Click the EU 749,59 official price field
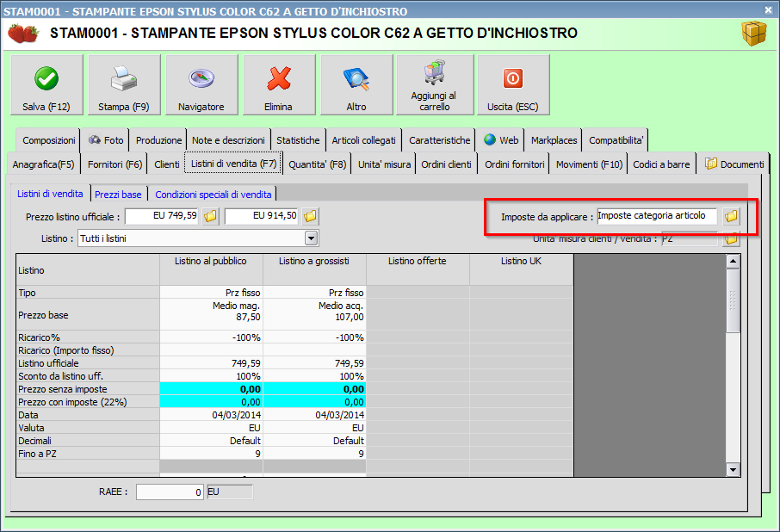This screenshot has height=532, width=780. click(x=162, y=216)
